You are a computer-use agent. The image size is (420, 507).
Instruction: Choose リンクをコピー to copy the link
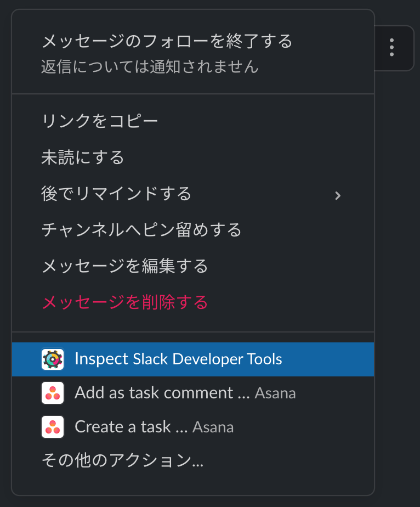click(x=100, y=121)
